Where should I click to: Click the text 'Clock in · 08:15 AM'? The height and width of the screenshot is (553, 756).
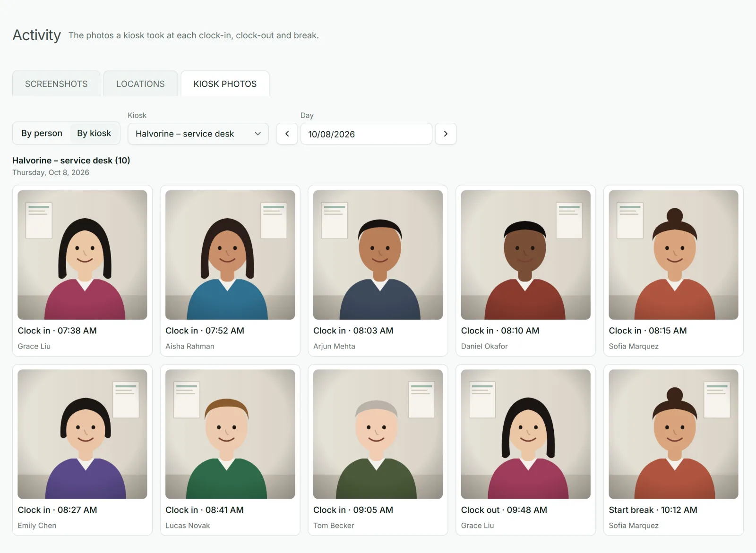point(648,331)
